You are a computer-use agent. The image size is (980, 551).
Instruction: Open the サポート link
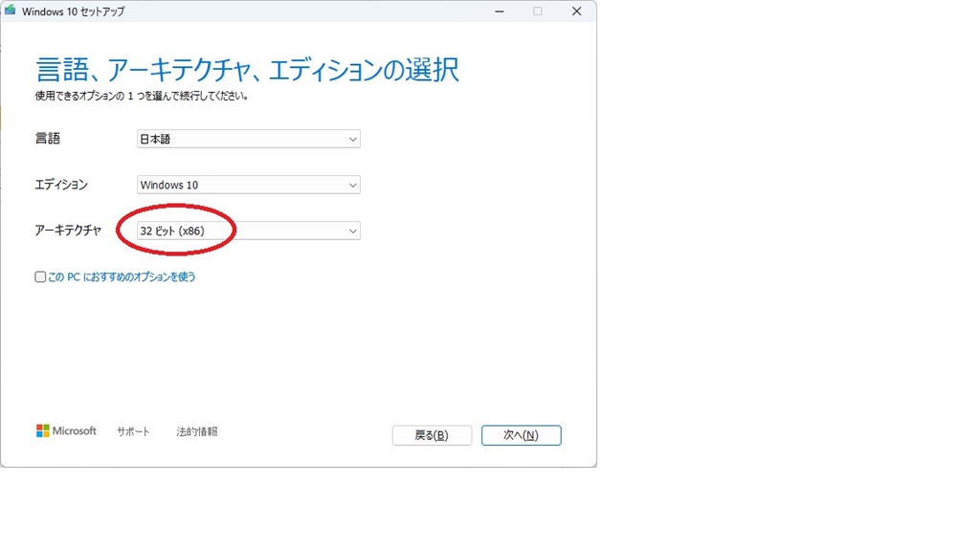click(133, 431)
